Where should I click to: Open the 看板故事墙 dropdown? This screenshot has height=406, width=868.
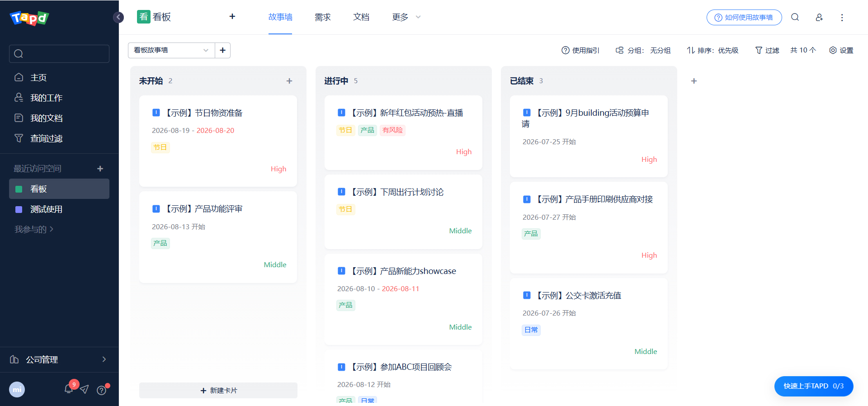[171, 50]
